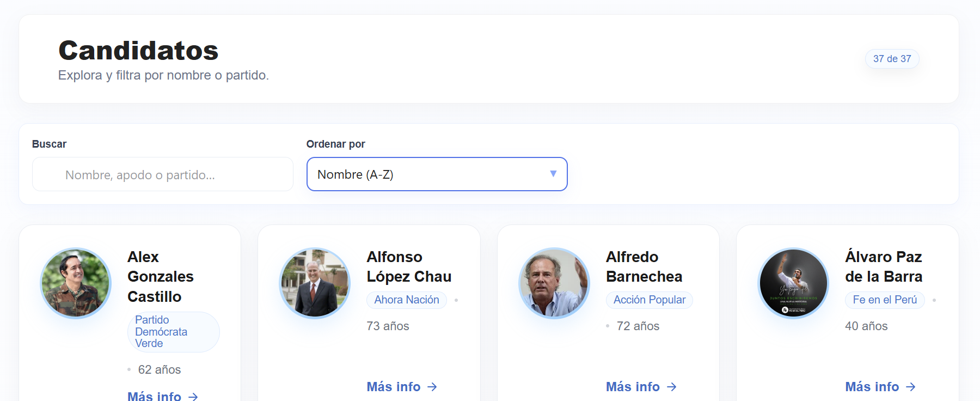Open Alfonso López Chau's profile photo
This screenshot has width=980, height=401.
coord(315,283)
